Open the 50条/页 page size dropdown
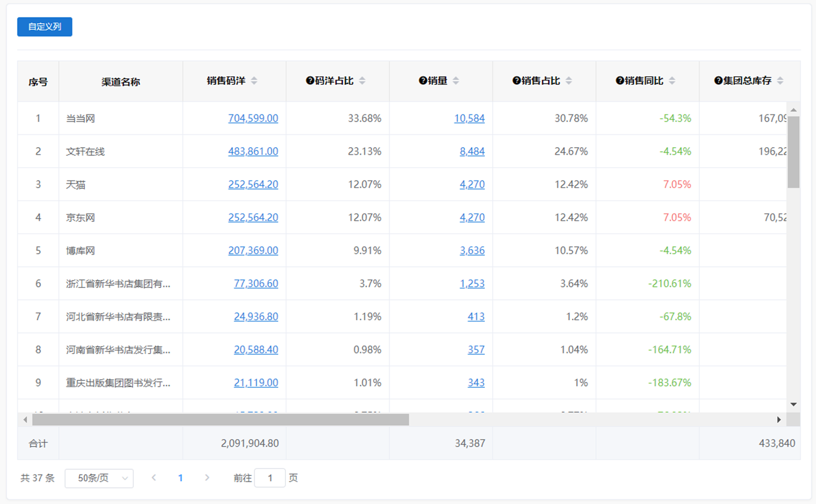This screenshot has width=816, height=504. tap(99, 478)
